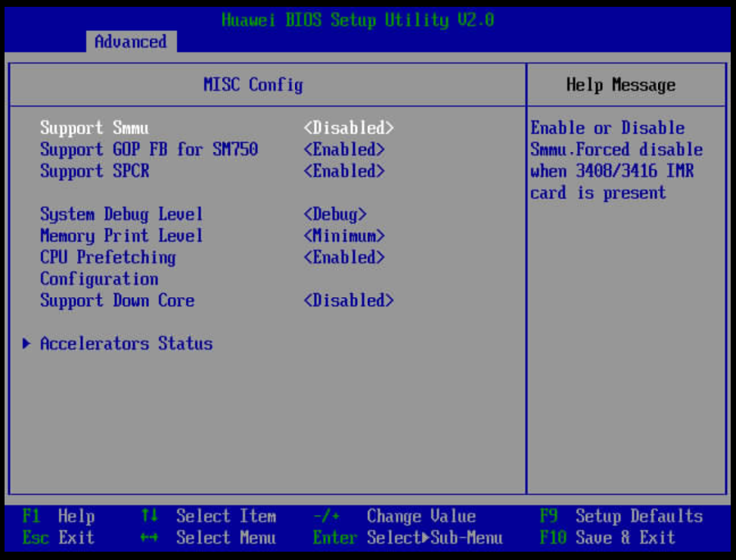Click the MISC Config heading
The width and height of the screenshot is (736, 560).
(253, 85)
